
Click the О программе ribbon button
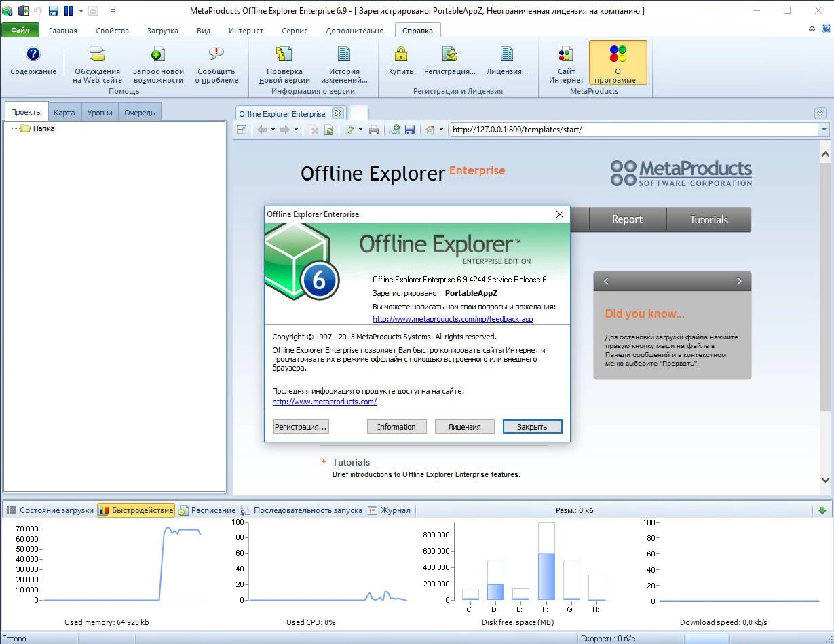click(x=618, y=62)
